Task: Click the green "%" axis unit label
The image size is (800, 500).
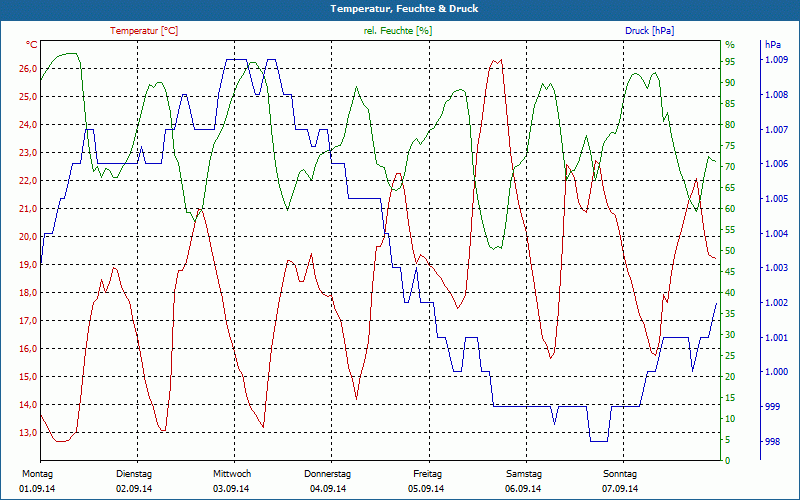Action: point(730,45)
